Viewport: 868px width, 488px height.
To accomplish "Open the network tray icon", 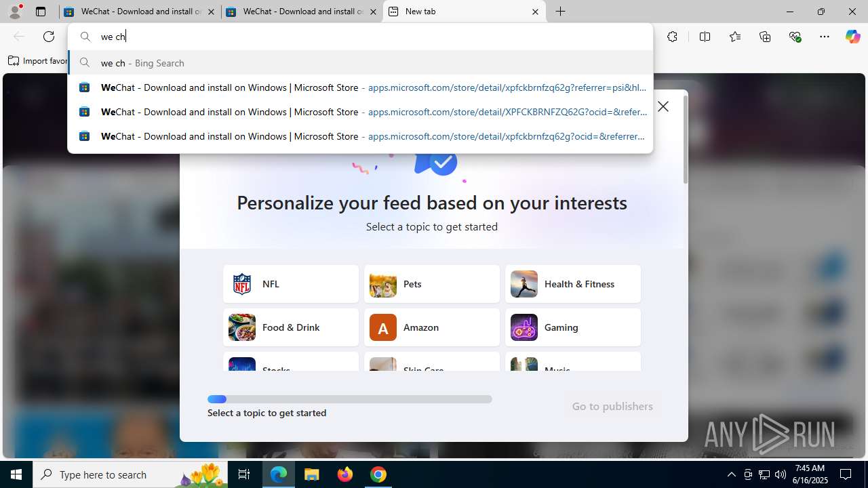I will click(764, 474).
